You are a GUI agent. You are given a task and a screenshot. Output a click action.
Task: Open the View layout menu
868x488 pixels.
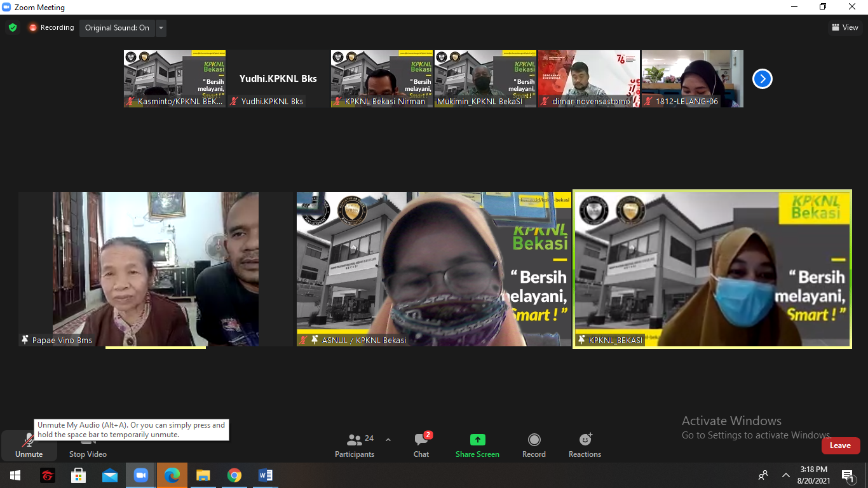[x=844, y=27]
